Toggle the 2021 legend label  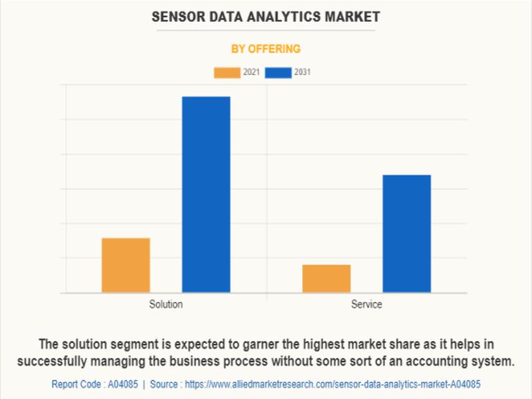(x=251, y=72)
